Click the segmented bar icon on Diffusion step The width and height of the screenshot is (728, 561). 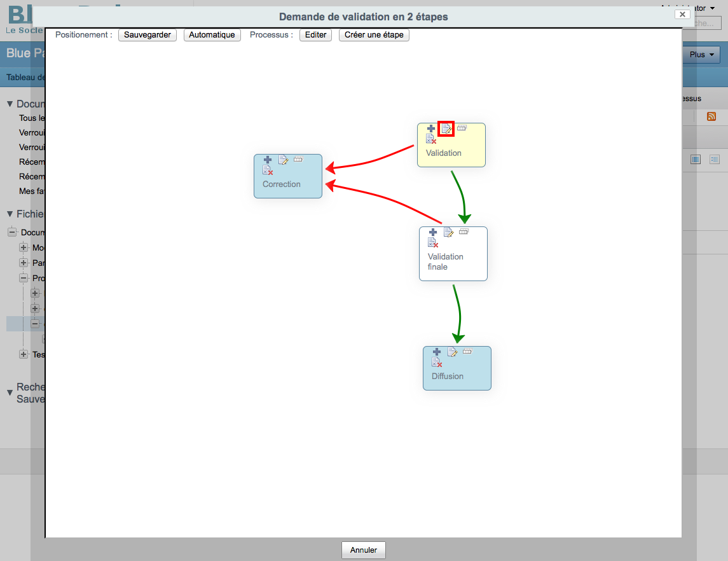tap(467, 351)
